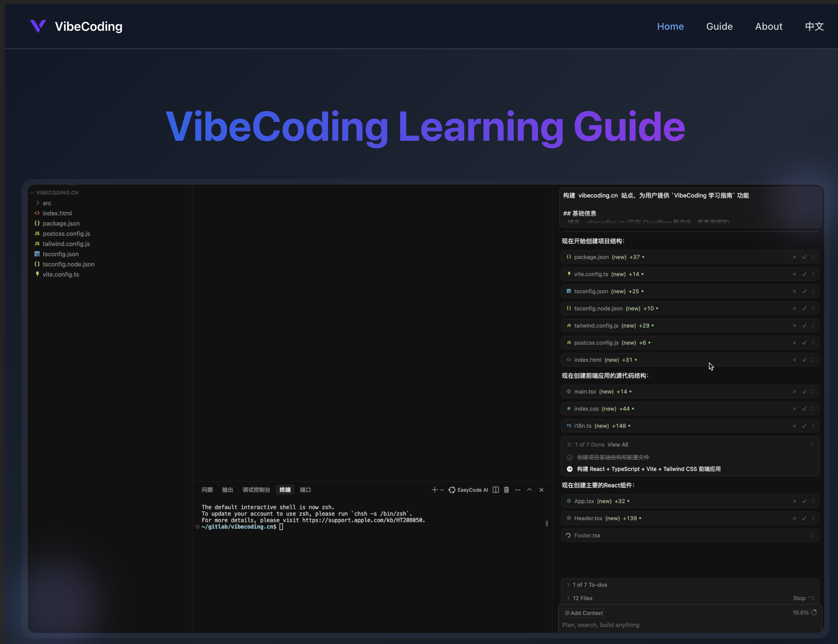This screenshot has height=644, width=838.
Task: Open the Guide page in the navbar
Action: (x=719, y=26)
